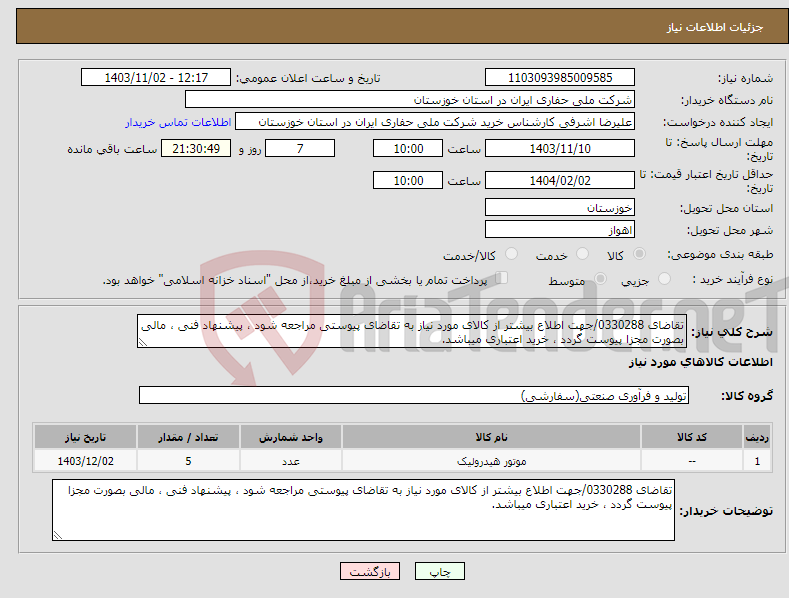The width and height of the screenshot is (789, 598).
Task: Select the جزیی purchase type radio
Action: coord(664,279)
